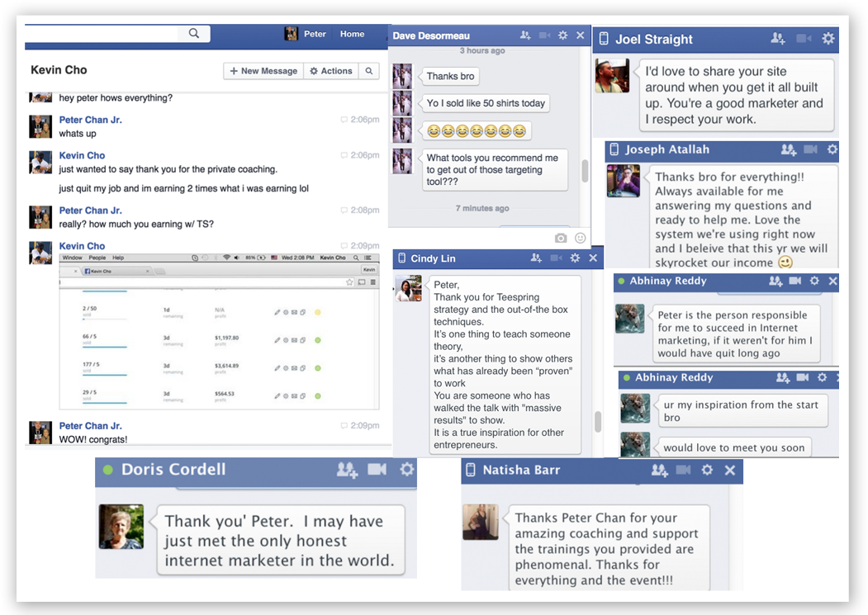Add friends to Joel Straight chat
The image size is (868, 615).
click(778, 39)
